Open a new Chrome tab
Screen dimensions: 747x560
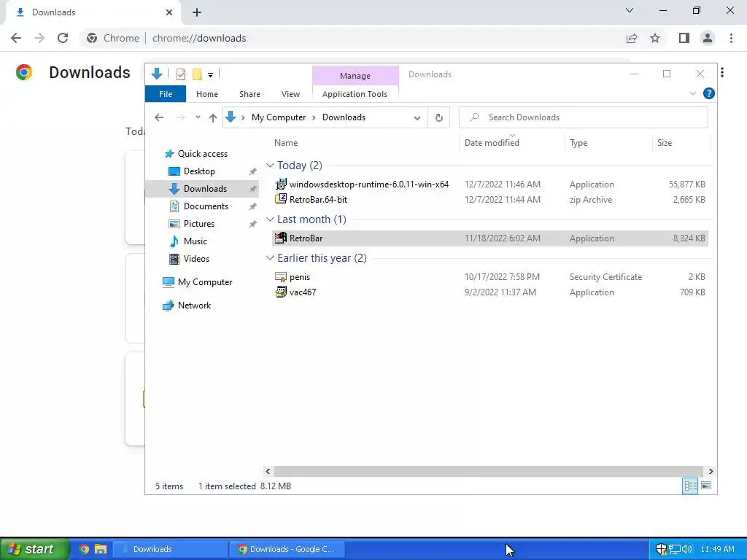pyautogui.click(x=197, y=12)
